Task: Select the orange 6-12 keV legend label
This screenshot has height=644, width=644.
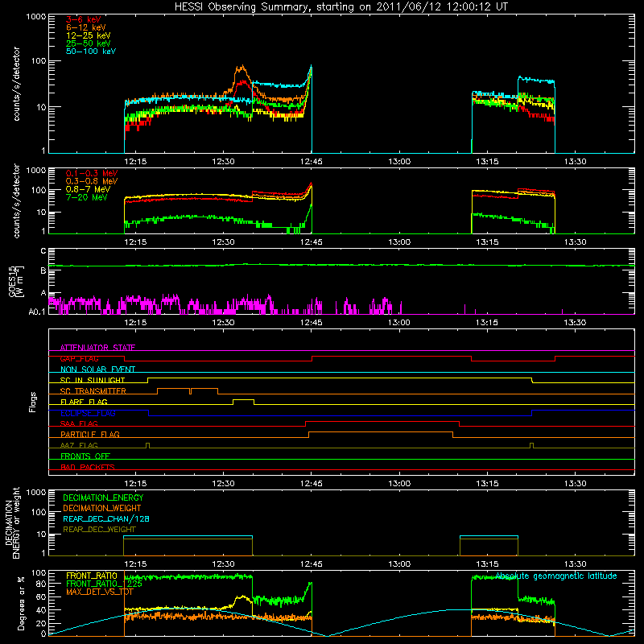Action: (86, 27)
